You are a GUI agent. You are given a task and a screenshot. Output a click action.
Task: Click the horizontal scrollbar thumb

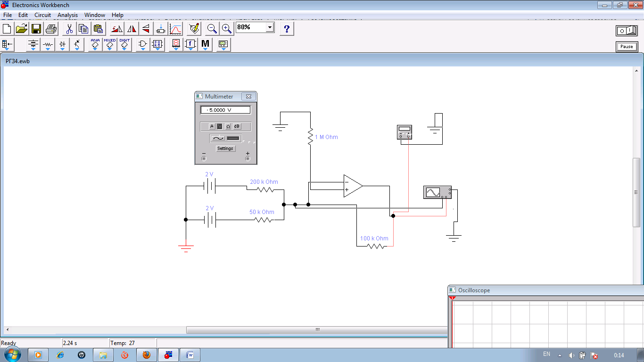(x=317, y=330)
